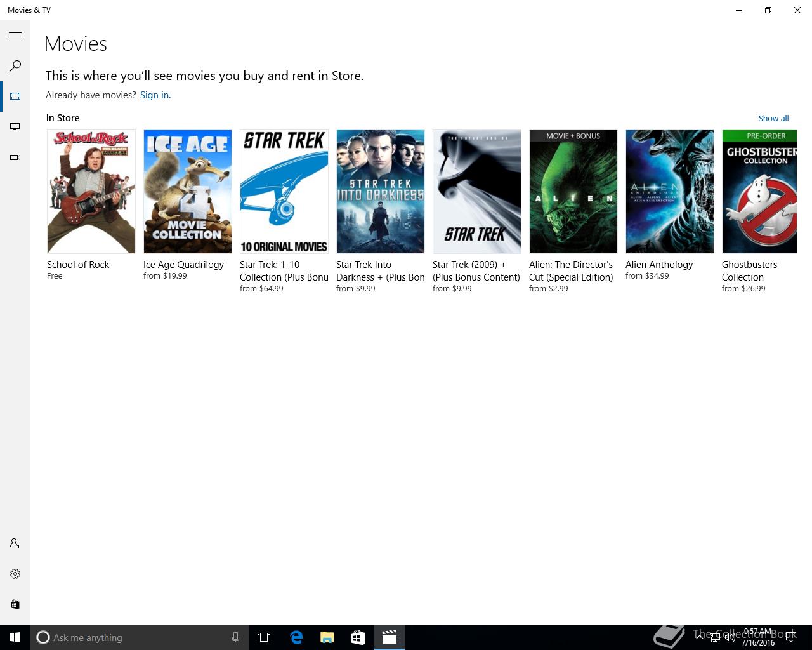Minimize the Movies & TV window
The image size is (812, 650).
click(739, 10)
